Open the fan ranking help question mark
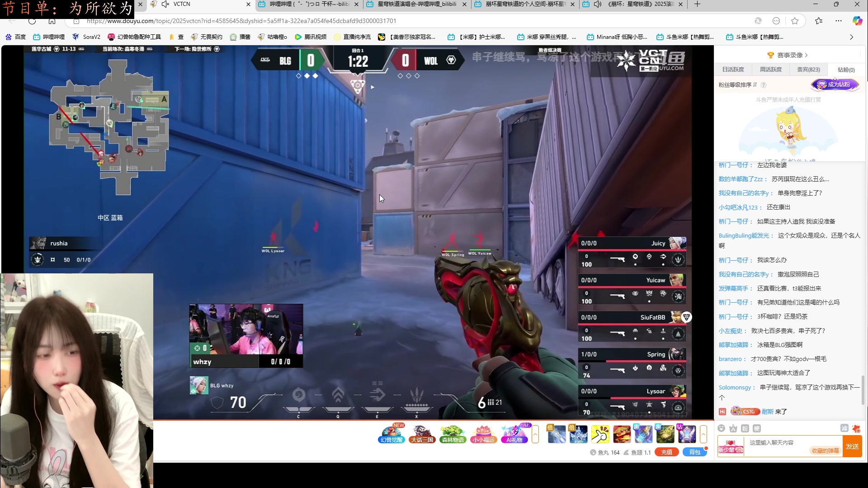 764,85
